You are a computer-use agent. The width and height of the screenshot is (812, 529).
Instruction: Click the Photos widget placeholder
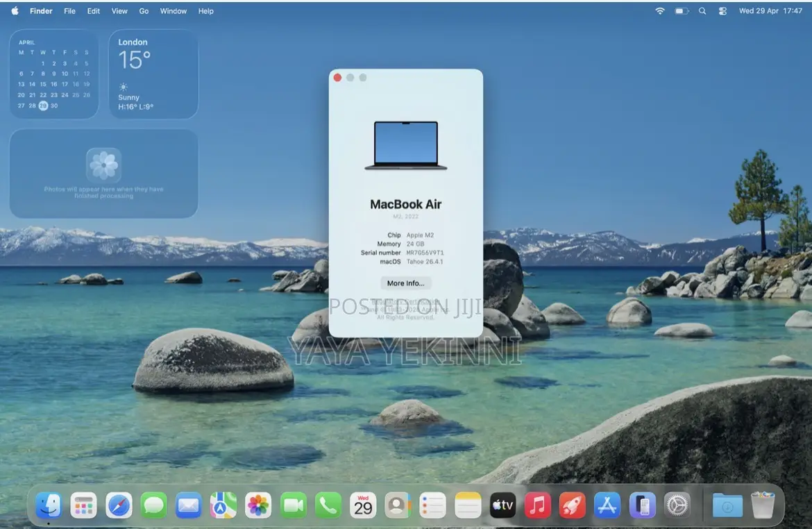coord(103,174)
